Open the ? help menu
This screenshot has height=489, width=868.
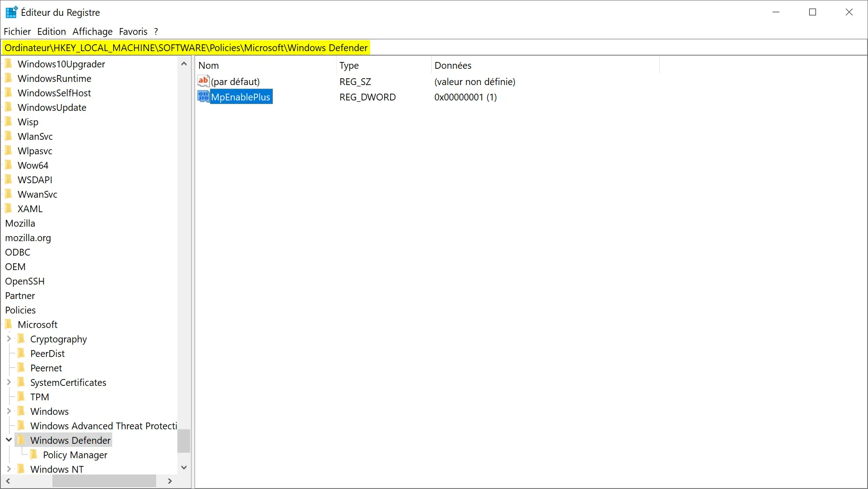pyautogui.click(x=156, y=32)
